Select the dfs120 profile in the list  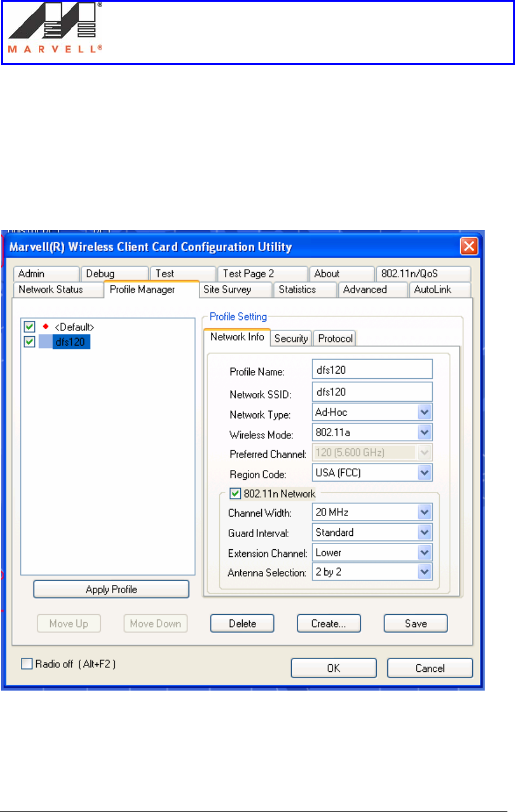coord(71,342)
